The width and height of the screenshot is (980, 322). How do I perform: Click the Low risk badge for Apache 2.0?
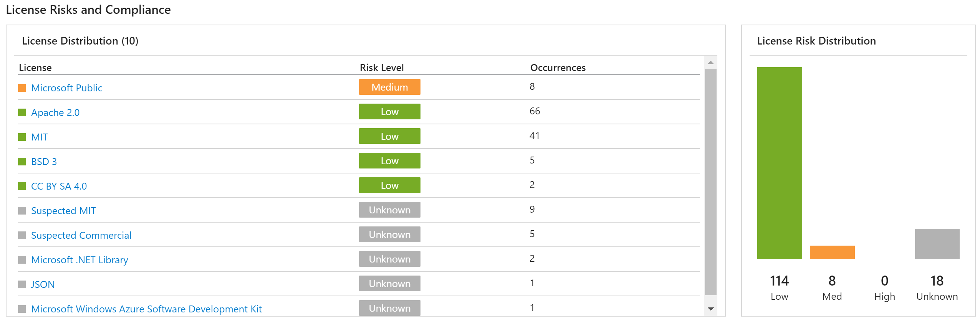pyautogui.click(x=389, y=112)
